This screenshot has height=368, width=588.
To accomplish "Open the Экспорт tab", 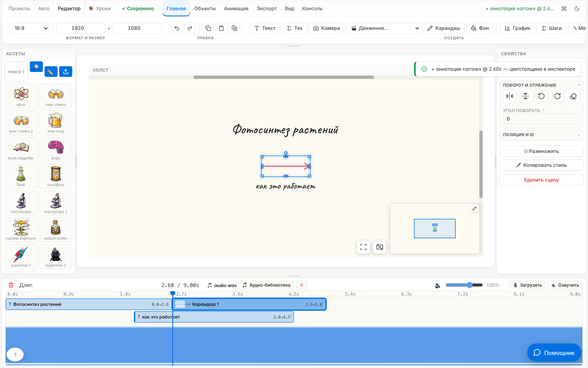I will [x=267, y=9].
